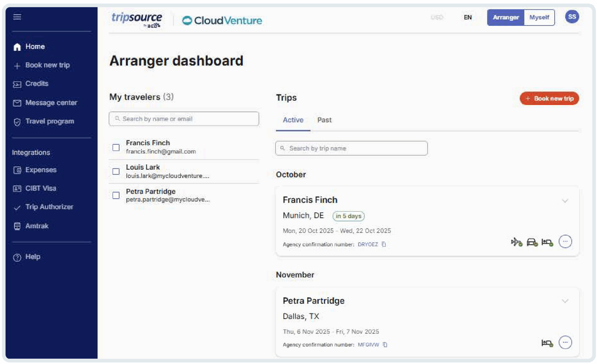Image resolution: width=597 pixels, height=364 pixels.
Task: Open the SS user profile avatar
Action: 572,17
